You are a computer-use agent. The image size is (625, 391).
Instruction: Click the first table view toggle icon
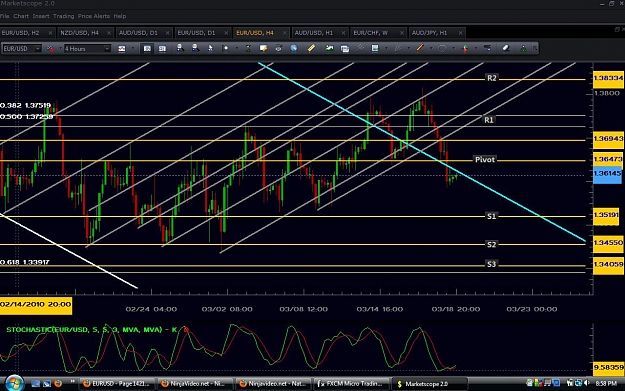coord(147,49)
